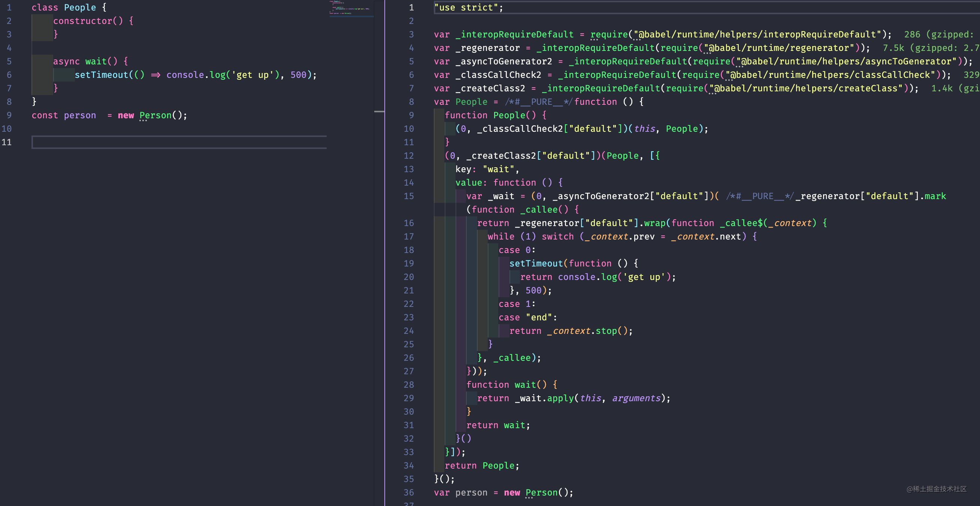
Task: Click the 500 value in left editor line 6
Action: pos(298,75)
